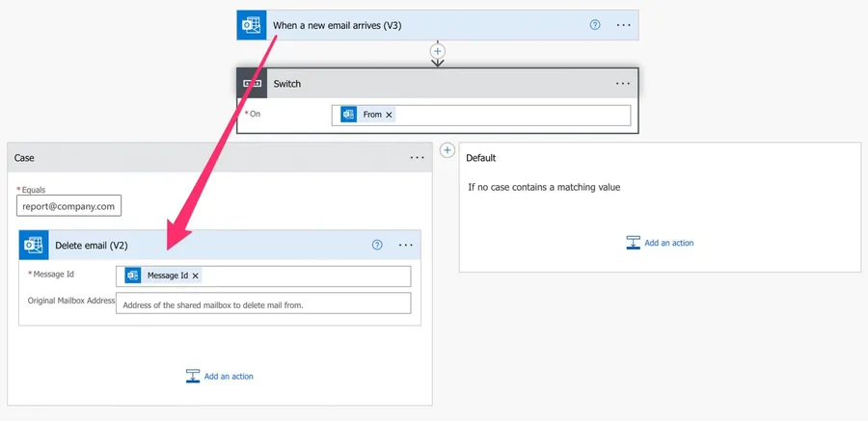Open the Switch step's ellipsis menu
868x421 pixels.
pyautogui.click(x=623, y=84)
